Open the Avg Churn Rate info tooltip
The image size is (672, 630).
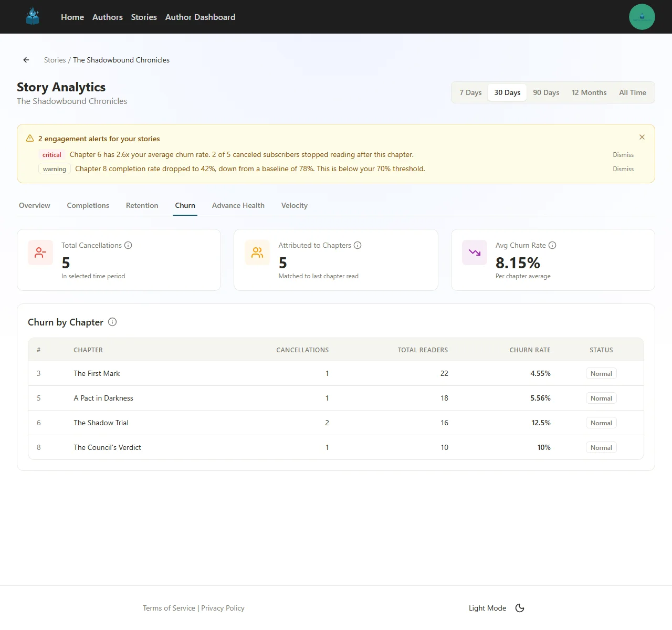click(553, 245)
